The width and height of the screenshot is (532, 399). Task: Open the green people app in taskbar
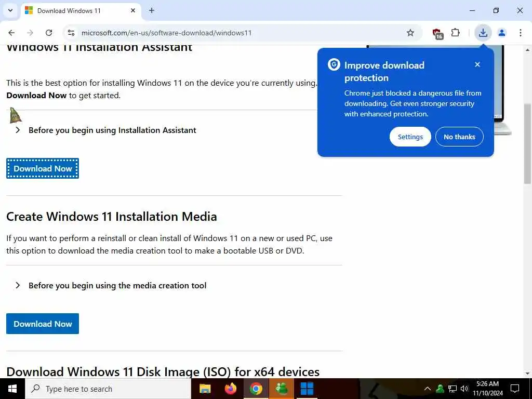[x=282, y=389]
